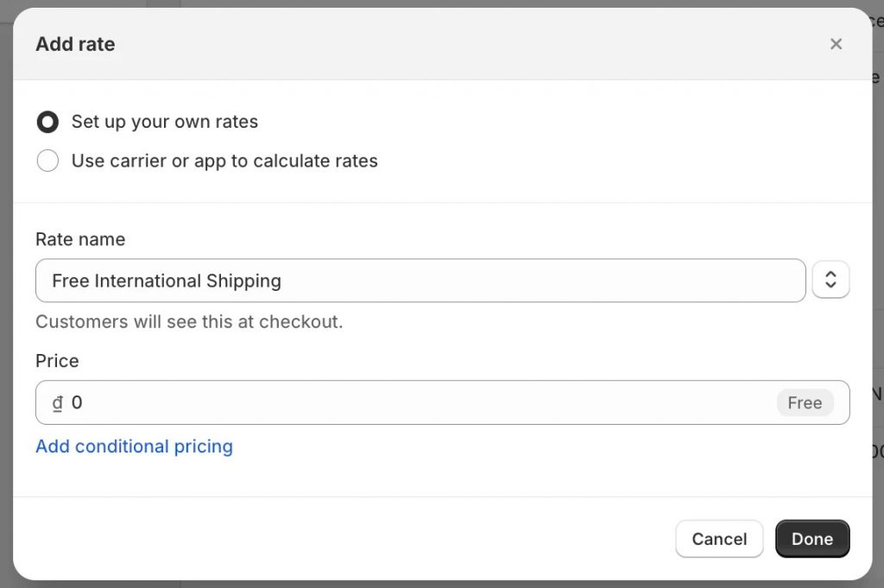This screenshot has height=588, width=884.
Task: Open Add conditional pricing
Action: (x=134, y=446)
